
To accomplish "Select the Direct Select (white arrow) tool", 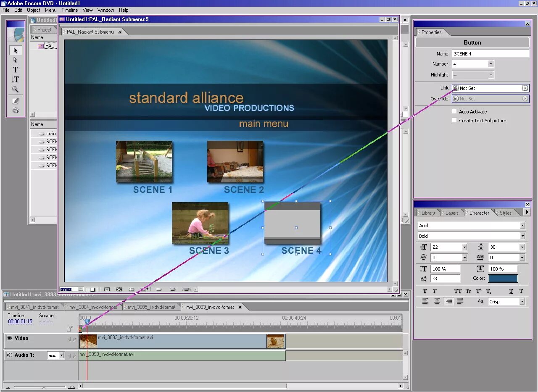I will (16, 60).
